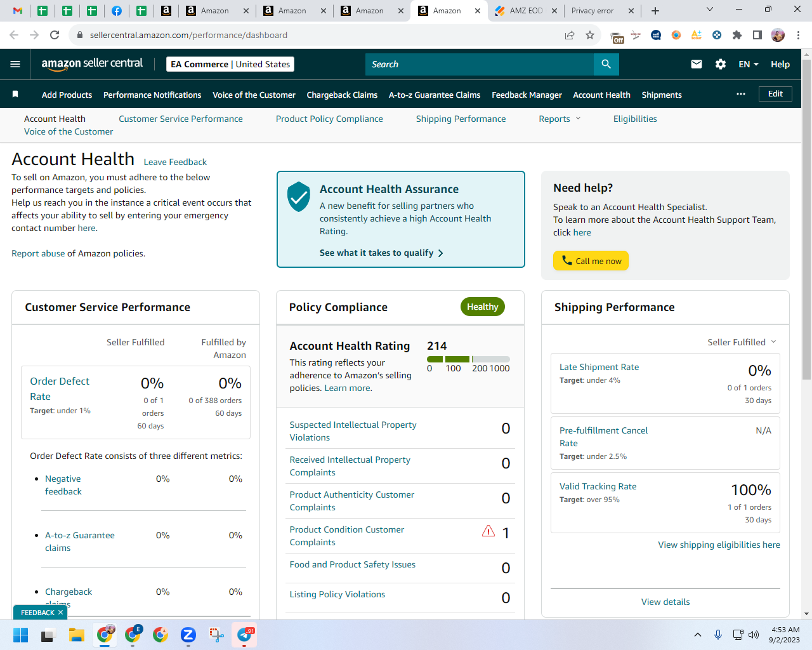The width and height of the screenshot is (812, 650).
Task: Go to the Eligibilities tab
Action: [635, 119]
